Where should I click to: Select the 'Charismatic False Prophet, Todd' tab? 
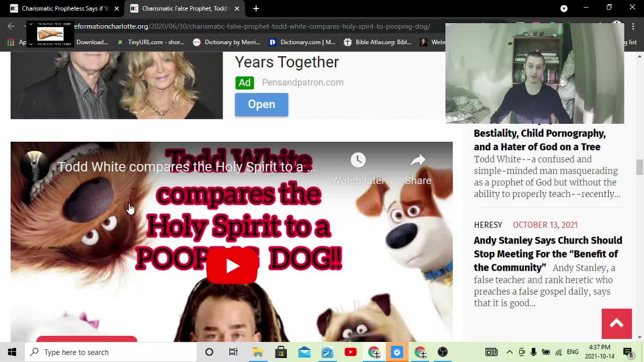[x=184, y=9]
